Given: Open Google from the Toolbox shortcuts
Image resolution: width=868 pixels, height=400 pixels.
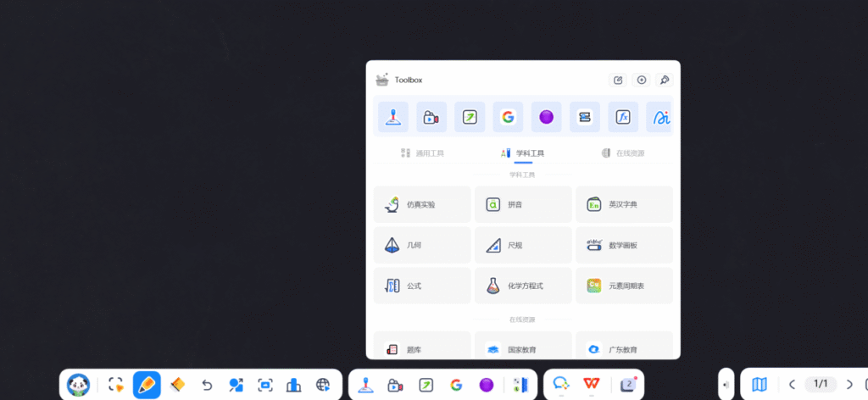Looking at the screenshot, I should point(508,117).
